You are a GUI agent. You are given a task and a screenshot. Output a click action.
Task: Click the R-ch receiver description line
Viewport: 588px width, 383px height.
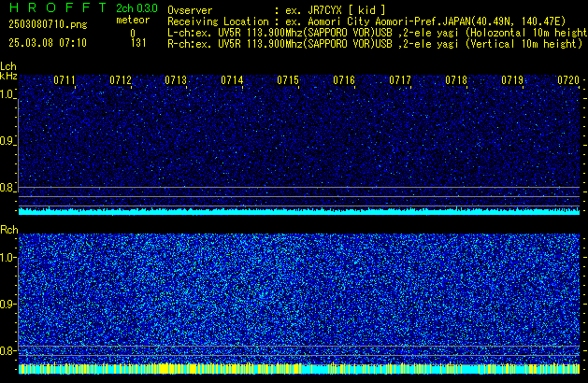click(x=375, y=44)
